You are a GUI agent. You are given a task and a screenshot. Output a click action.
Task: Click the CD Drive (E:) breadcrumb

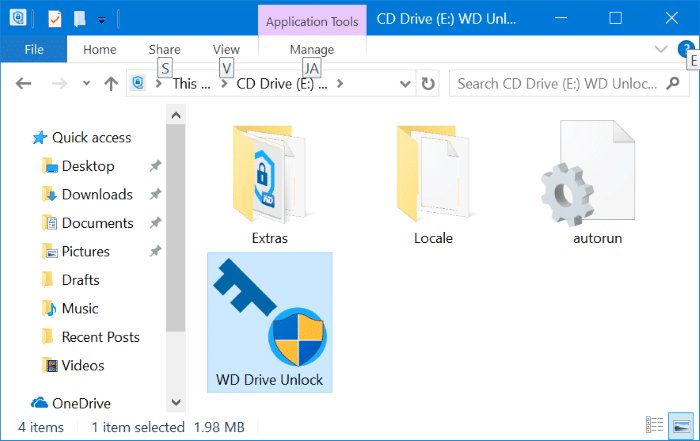tap(282, 83)
